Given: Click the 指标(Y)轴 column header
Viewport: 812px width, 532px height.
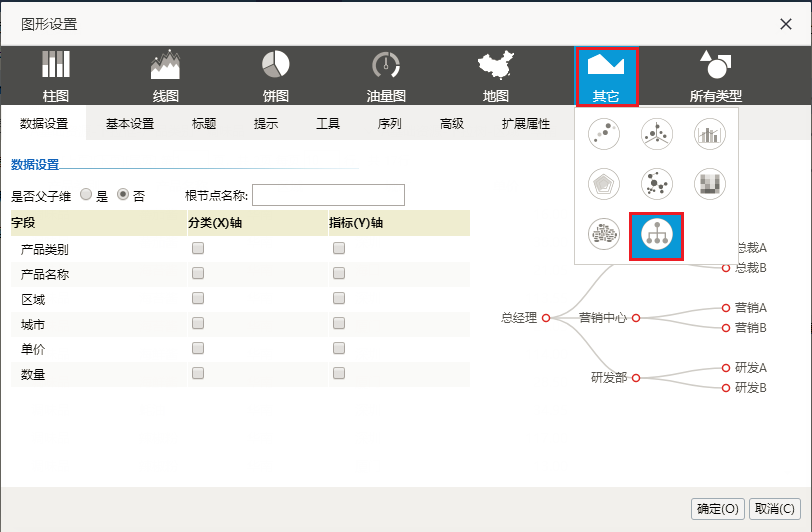Looking at the screenshot, I should click(x=356, y=223).
